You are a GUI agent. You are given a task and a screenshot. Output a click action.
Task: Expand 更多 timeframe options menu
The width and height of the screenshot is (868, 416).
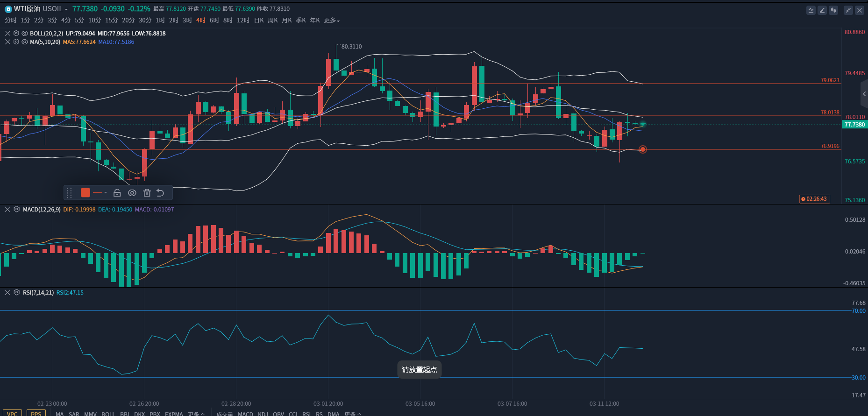click(332, 21)
